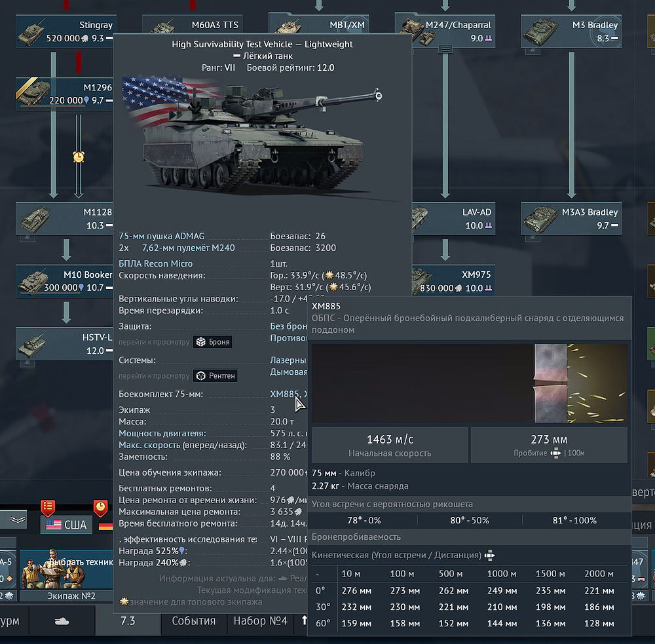This screenshot has height=644, width=655.
Task: Expand the M247/Chaparral vehicle group
Action: point(445,49)
